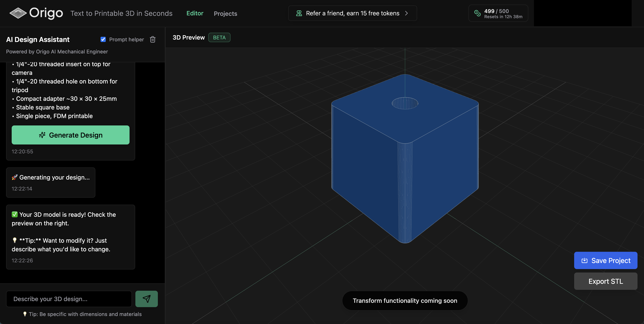Click the token coin icon near 499/500
The width and height of the screenshot is (644, 324).
(477, 13)
